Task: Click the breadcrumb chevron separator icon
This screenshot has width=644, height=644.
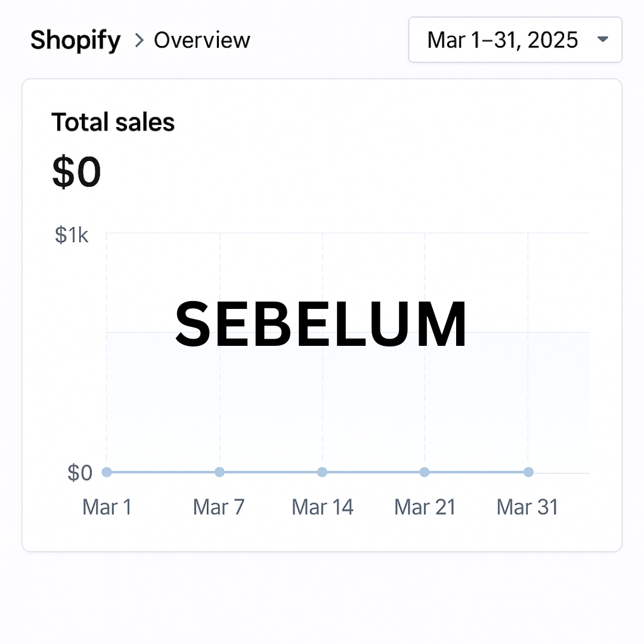Action: pos(140,41)
